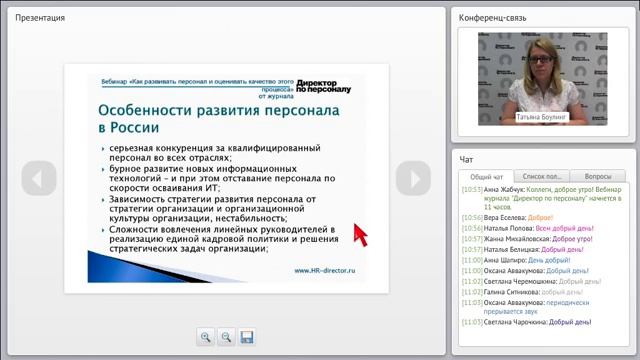Click bullet 'серьезная конкуренция за квалифицированный персонал'
Screen dimensions: 640x360
coord(215,153)
